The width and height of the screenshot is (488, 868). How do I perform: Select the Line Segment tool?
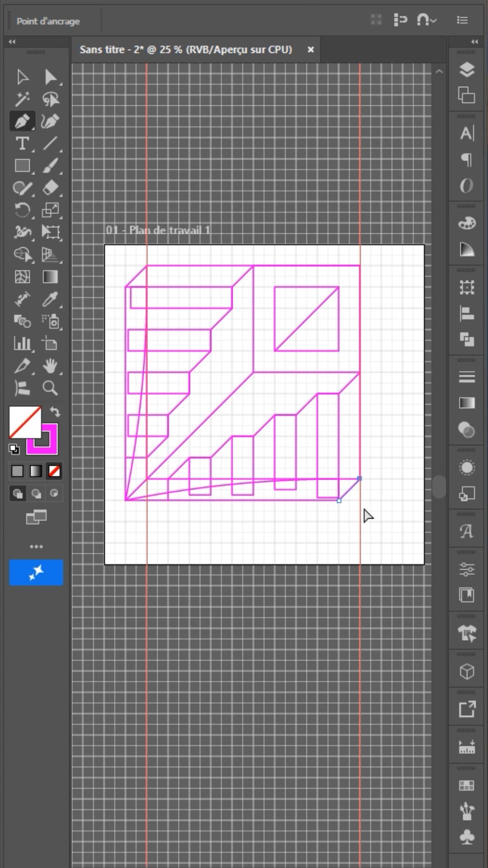(50, 143)
